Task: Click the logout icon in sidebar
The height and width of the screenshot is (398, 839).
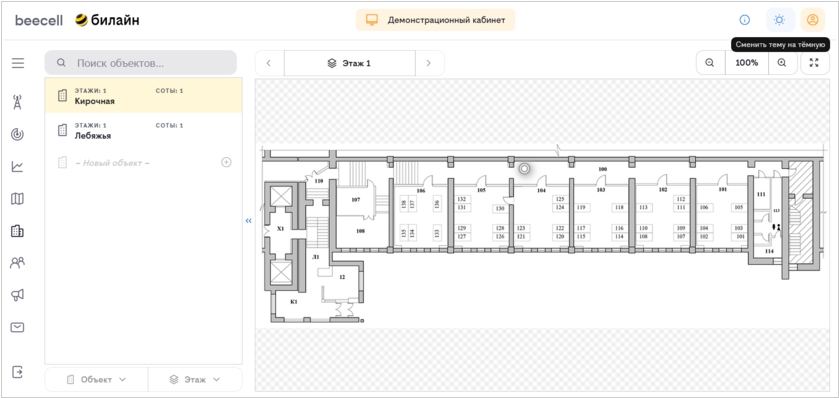Action: 18,372
